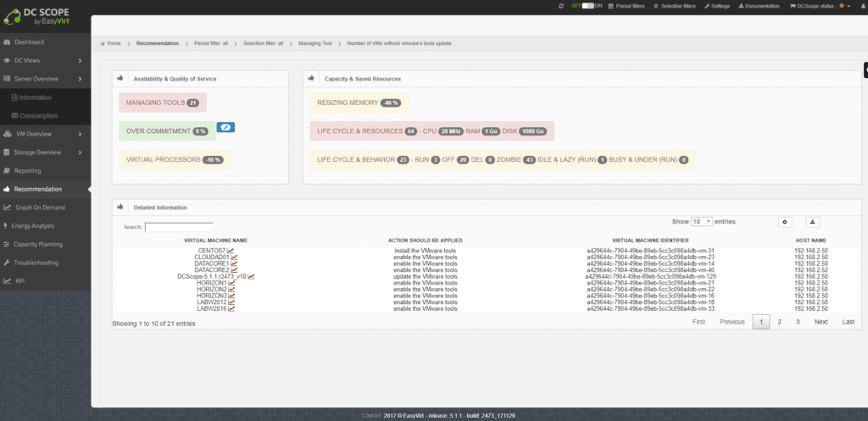Open Documentation in the top bar
This screenshot has width=868, height=421.
759,6
